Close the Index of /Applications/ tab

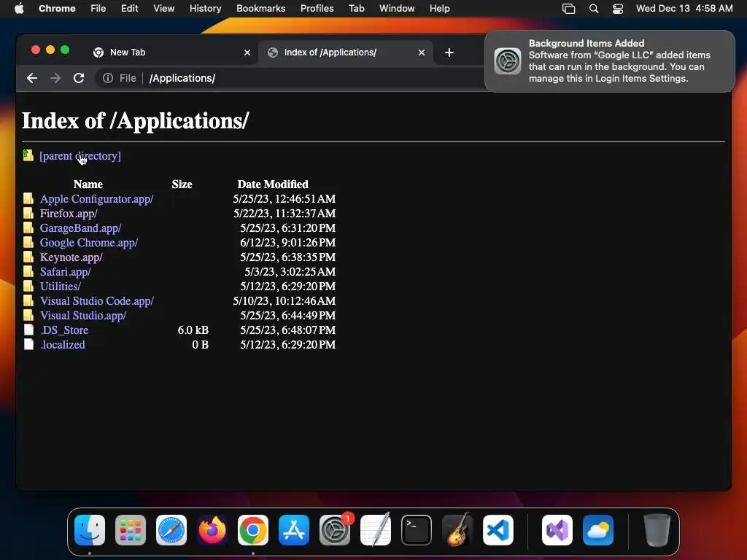point(421,52)
